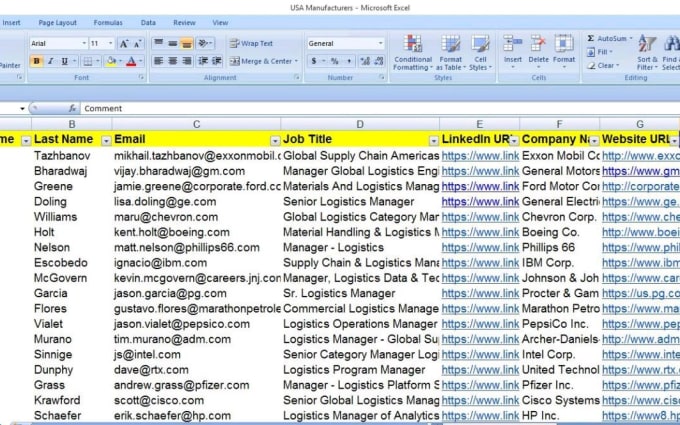
Task: Open the font size 11 dropdown
Action: pyautogui.click(x=111, y=43)
